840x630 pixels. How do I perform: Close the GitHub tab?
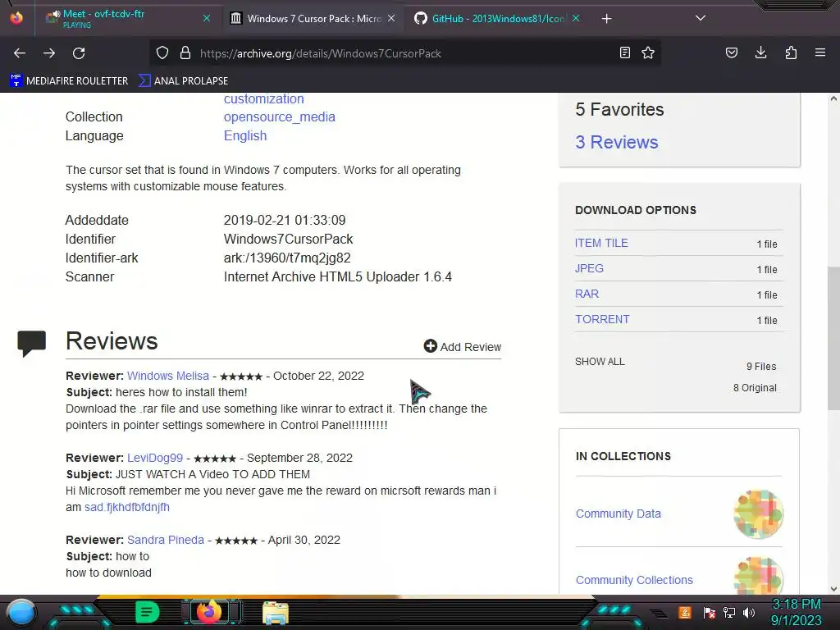pos(576,18)
